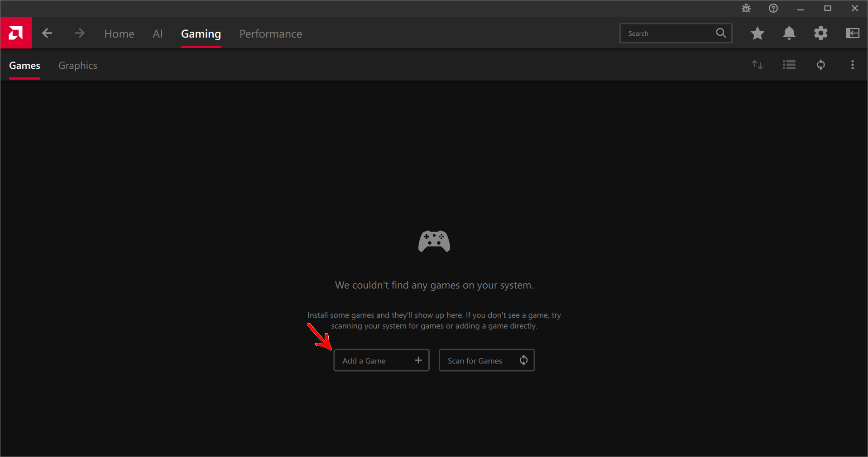868x457 pixels.
Task: Minimize the AMD Software window
Action: tap(801, 9)
